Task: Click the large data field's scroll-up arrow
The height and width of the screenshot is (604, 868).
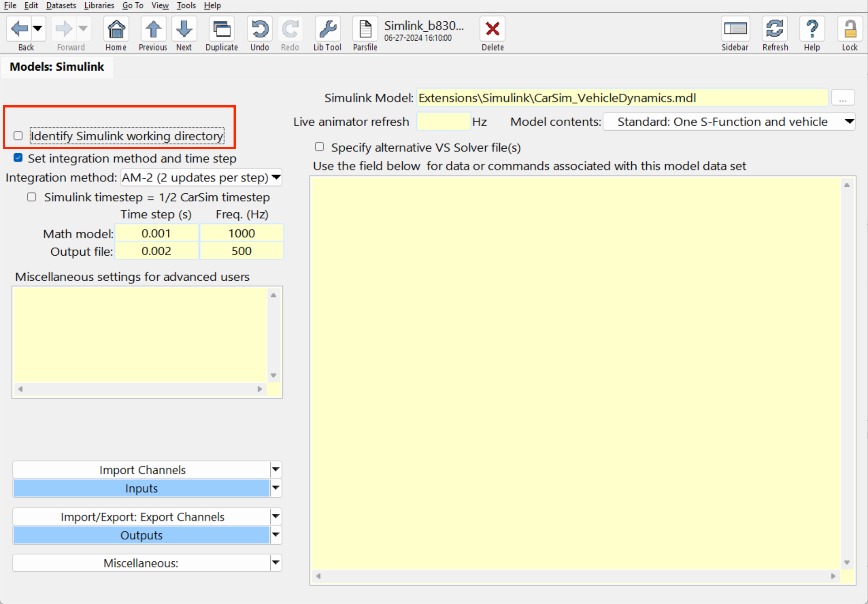Action: 847,185
